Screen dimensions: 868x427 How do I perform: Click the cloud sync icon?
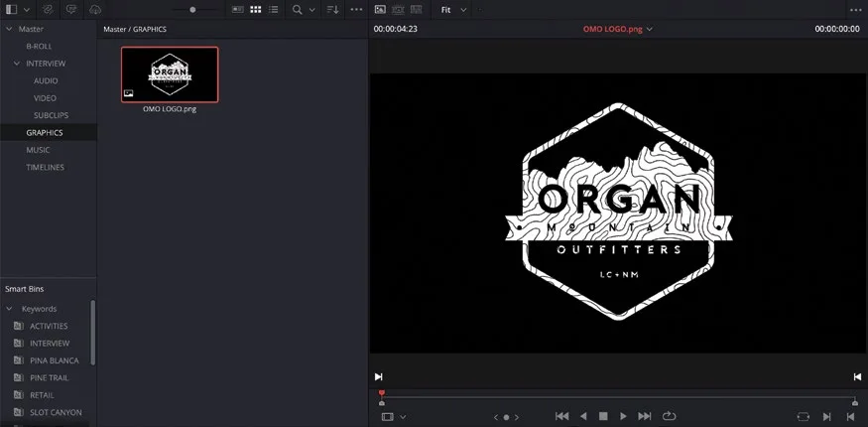coord(95,9)
